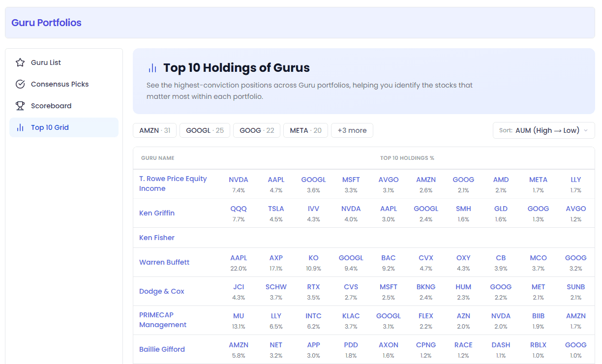Open the Baillie Gifford portfolio
Image resolution: width=602 pixels, height=364 pixels.
click(162, 349)
